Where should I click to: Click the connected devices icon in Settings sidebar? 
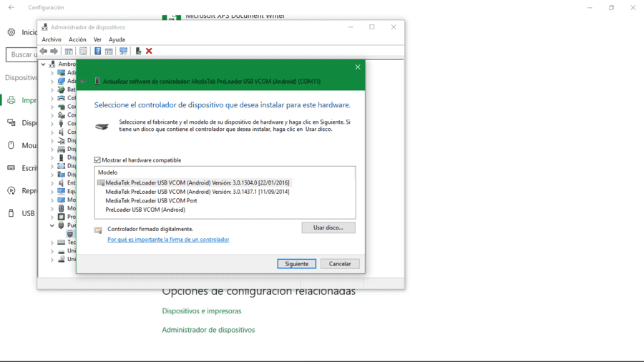[x=11, y=123]
